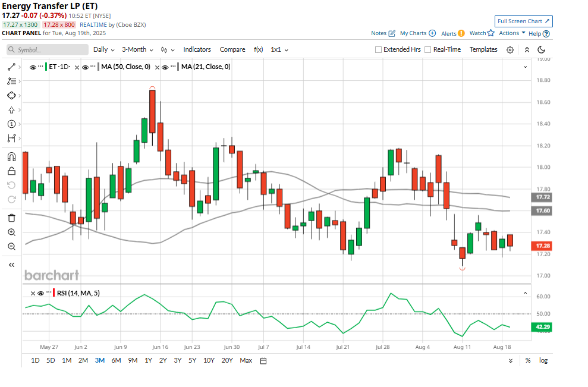Open the Indicators menu

pos(197,49)
